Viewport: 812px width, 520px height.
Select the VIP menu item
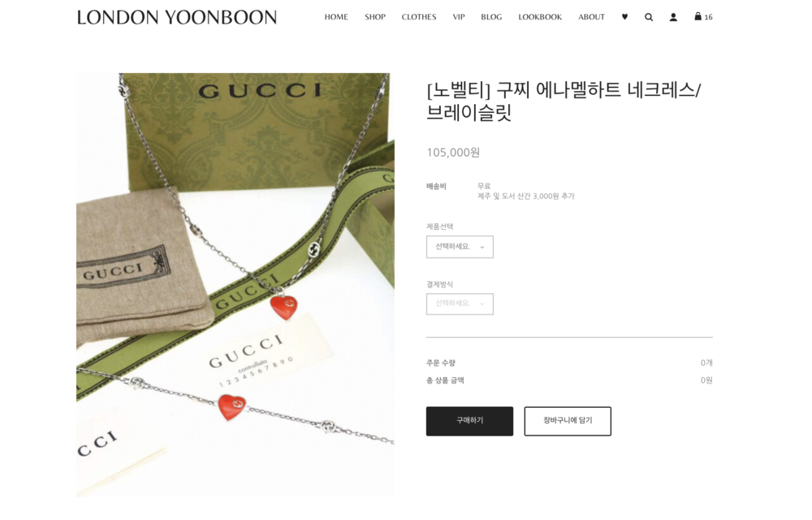(x=459, y=17)
